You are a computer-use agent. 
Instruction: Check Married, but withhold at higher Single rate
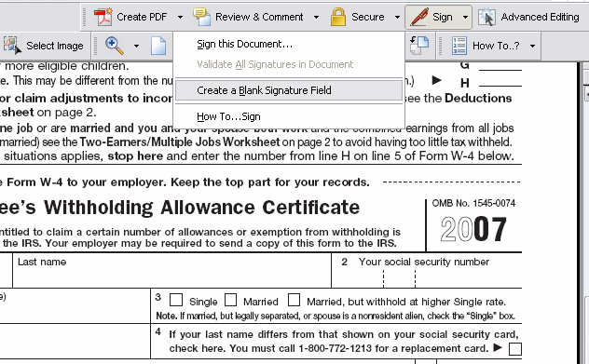coord(294,300)
